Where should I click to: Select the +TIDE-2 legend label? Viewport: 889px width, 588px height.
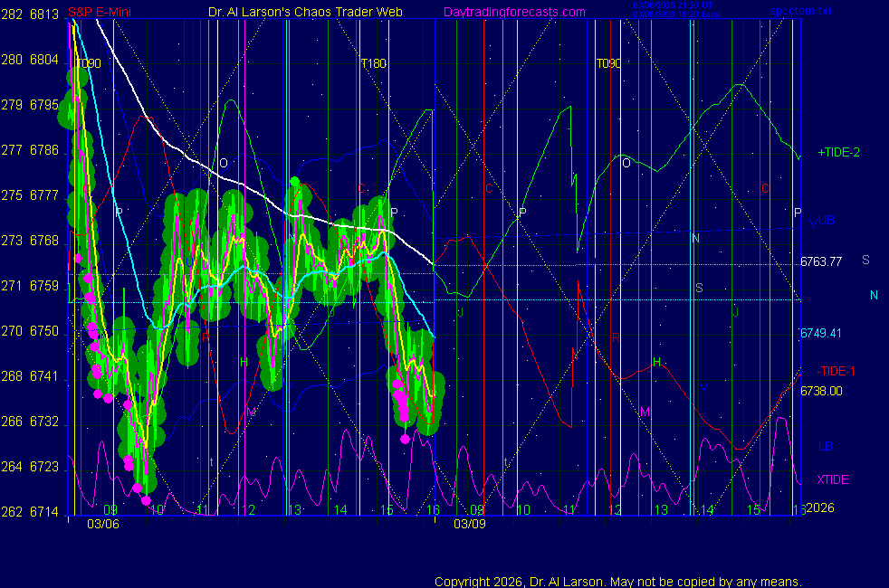[837, 153]
